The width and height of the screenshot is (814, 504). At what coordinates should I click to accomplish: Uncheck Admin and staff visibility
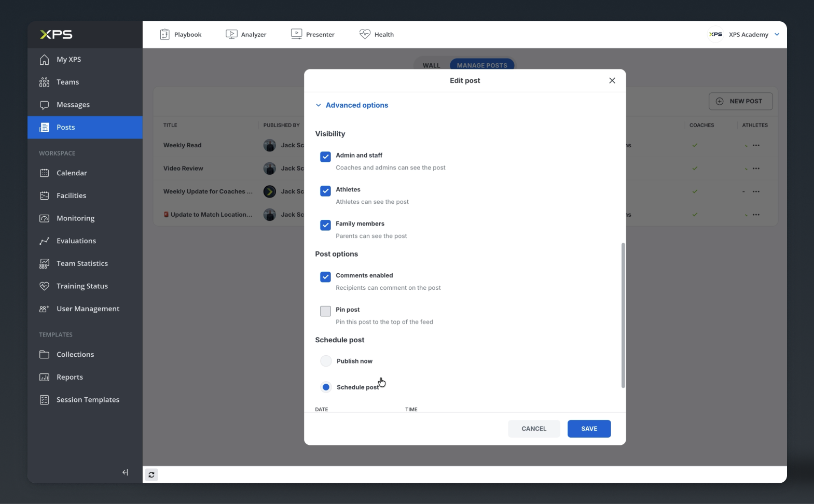point(325,157)
